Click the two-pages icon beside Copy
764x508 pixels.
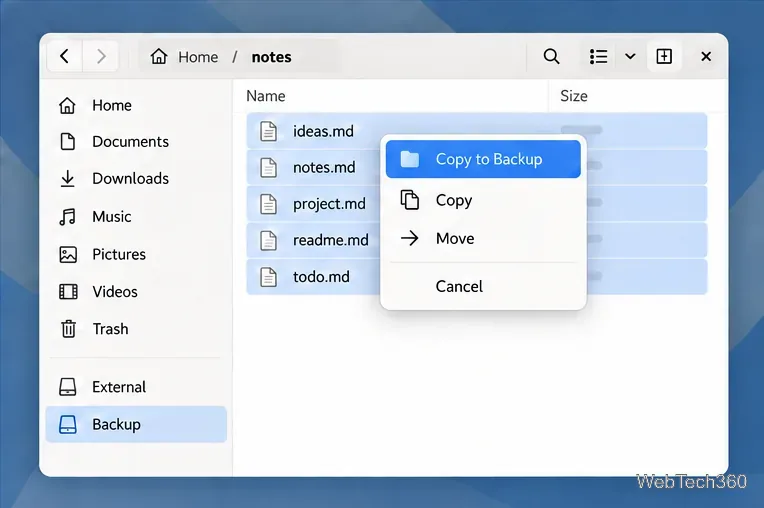click(x=409, y=200)
